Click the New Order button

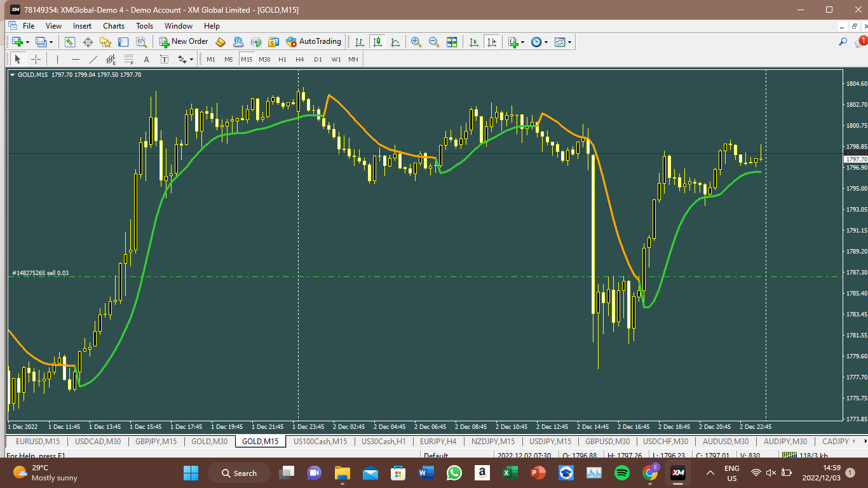183,42
